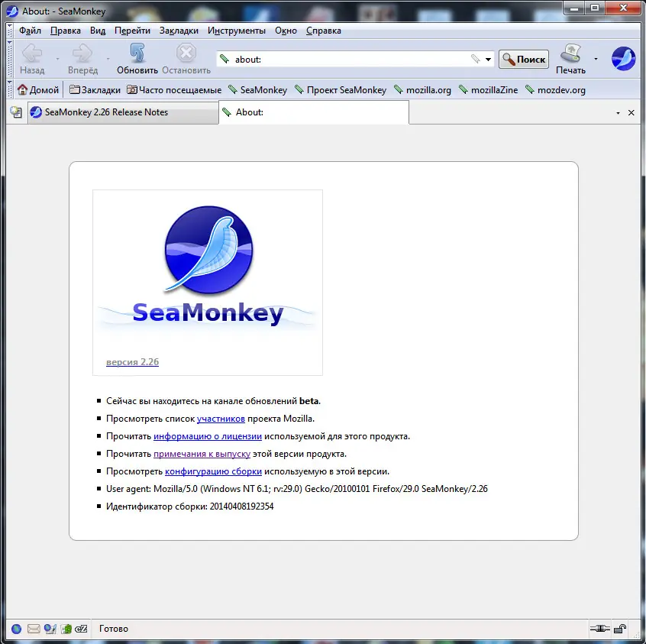This screenshot has width=646, height=644.
Task: Open the Вид menu
Action: pyautogui.click(x=98, y=31)
